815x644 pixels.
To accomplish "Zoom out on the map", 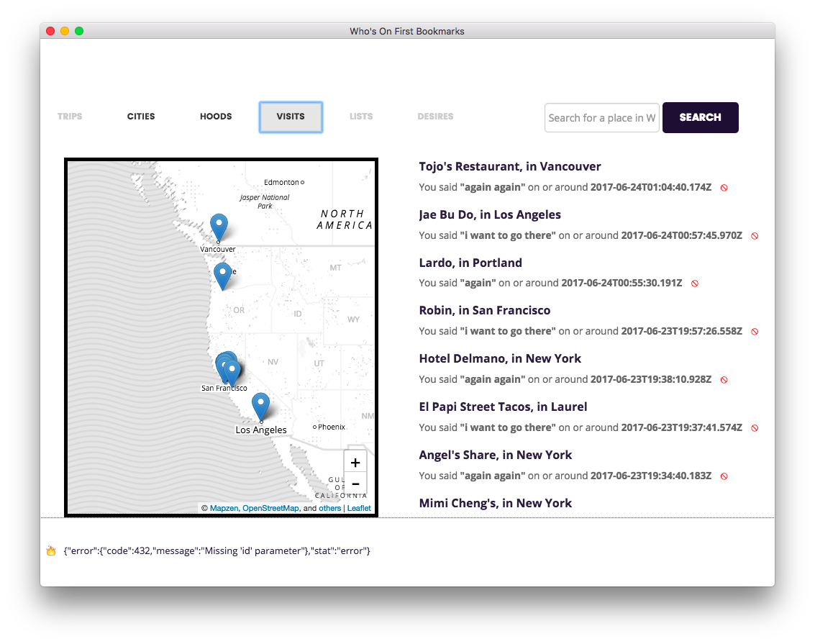I will (355, 484).
